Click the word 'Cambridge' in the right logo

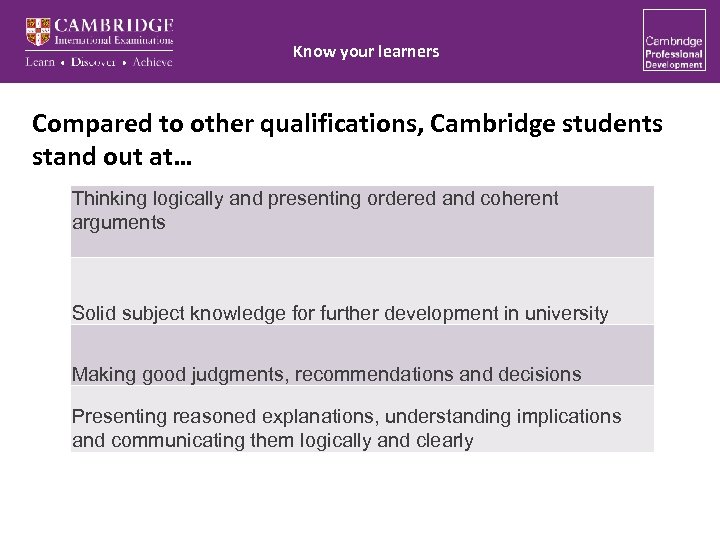click(673, 39)
